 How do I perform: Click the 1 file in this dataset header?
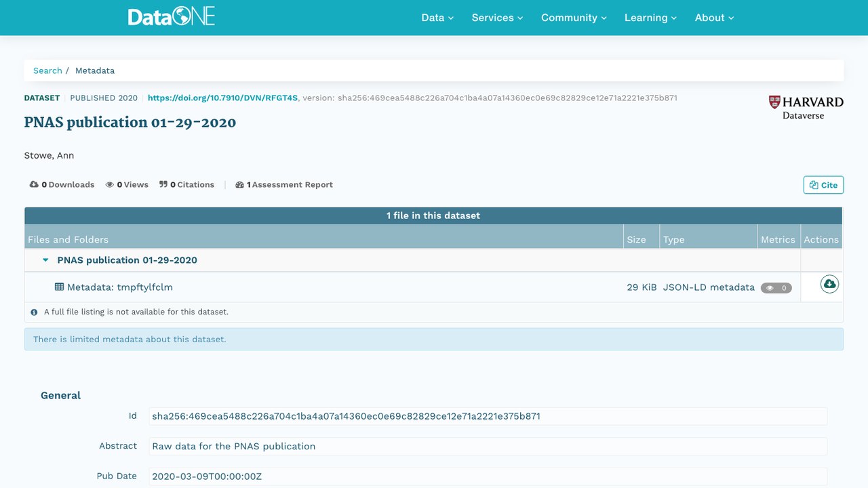pyautogui.click(x=433, y=216)
